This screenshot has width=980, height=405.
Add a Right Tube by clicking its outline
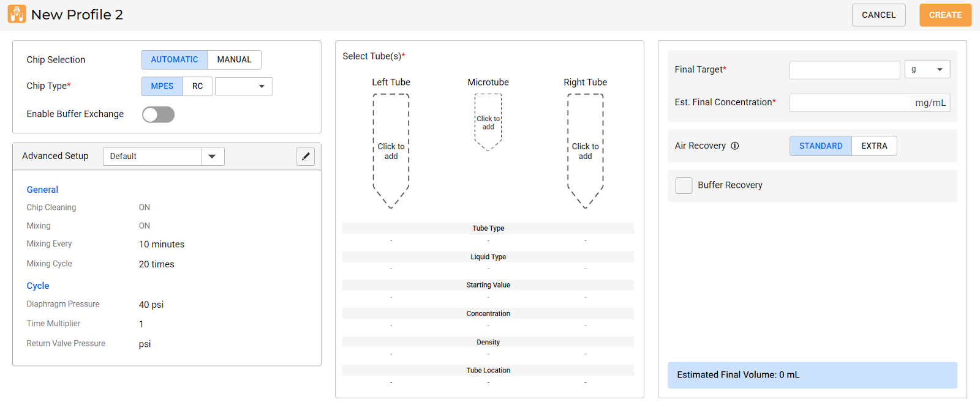pyautogui.click(x=585, y=151)
